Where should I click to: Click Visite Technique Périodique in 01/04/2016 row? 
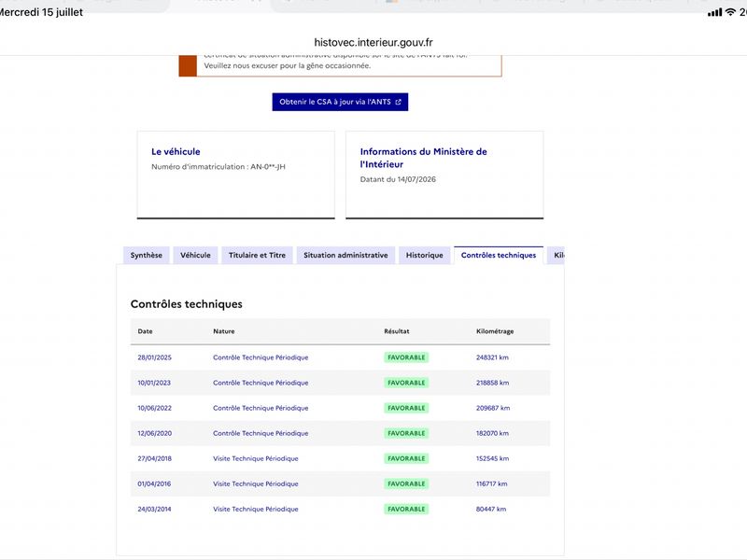tap(255, 483)
